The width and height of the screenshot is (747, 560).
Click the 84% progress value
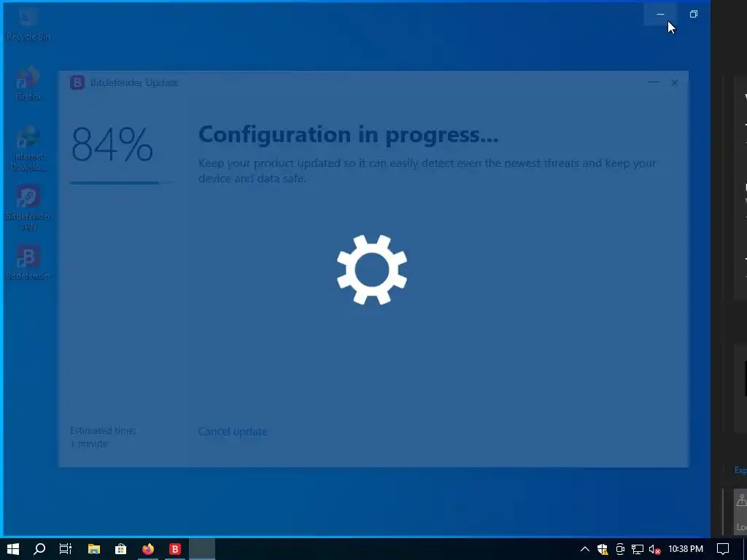(112, 144)
